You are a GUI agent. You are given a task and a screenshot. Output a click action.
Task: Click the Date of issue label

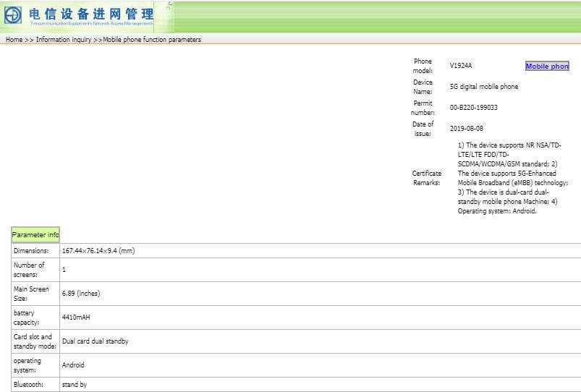tap(423, 129)
